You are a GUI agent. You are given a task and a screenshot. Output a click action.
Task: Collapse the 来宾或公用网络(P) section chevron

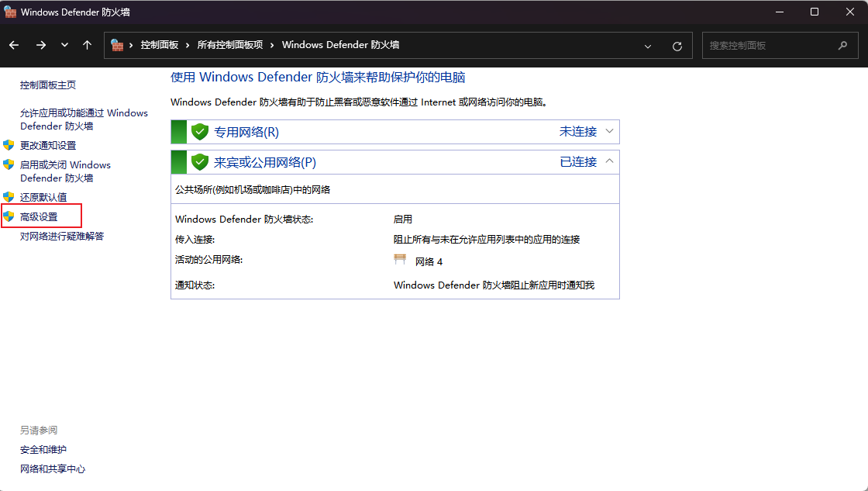tap(609, 161)
